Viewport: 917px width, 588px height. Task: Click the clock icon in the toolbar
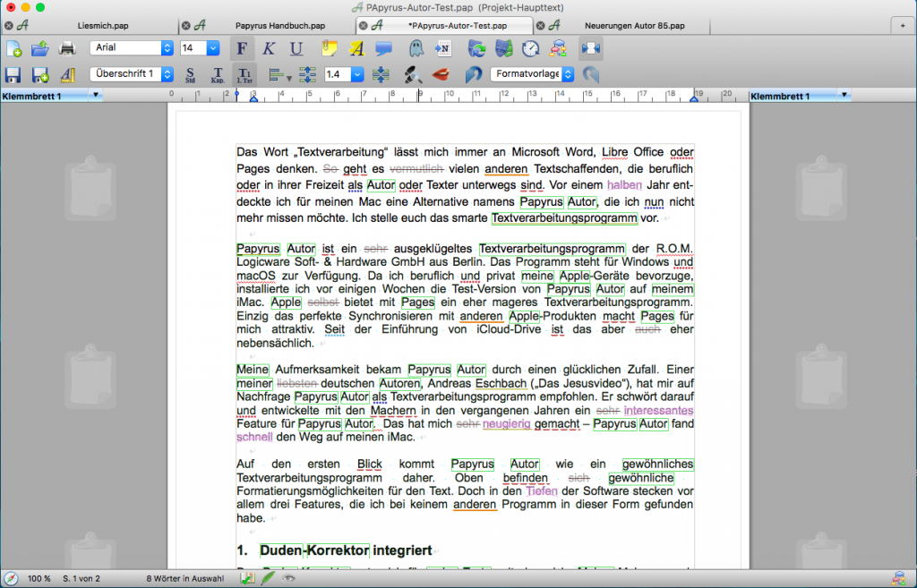[x=531, y=48]
